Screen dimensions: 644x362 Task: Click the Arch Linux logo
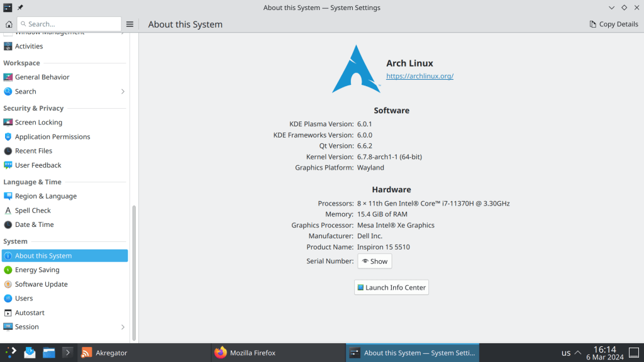point(356,69)
